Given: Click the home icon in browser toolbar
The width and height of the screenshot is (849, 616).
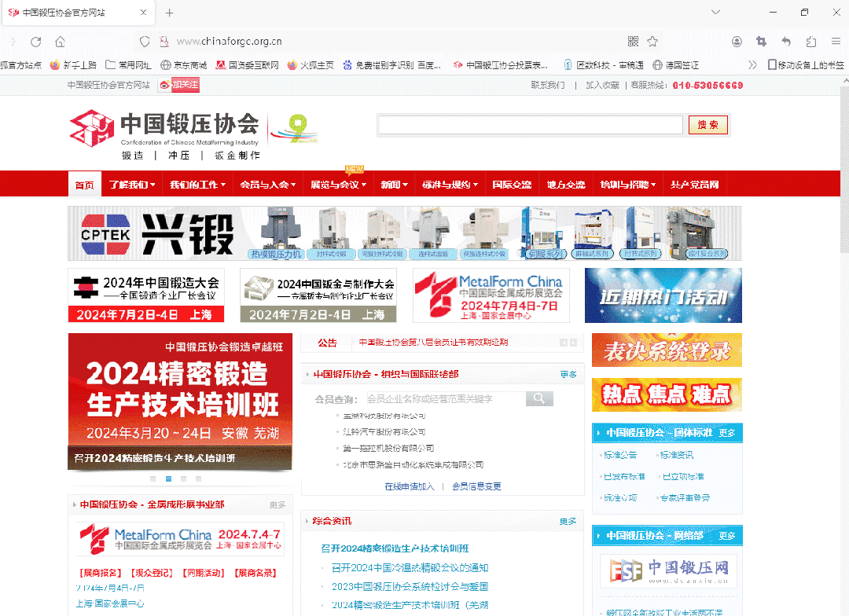Looking at the screenshot, I should click(61, 42).
